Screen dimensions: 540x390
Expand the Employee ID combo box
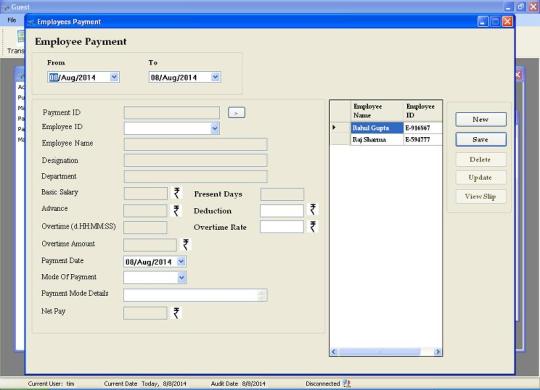click(215, 129)
